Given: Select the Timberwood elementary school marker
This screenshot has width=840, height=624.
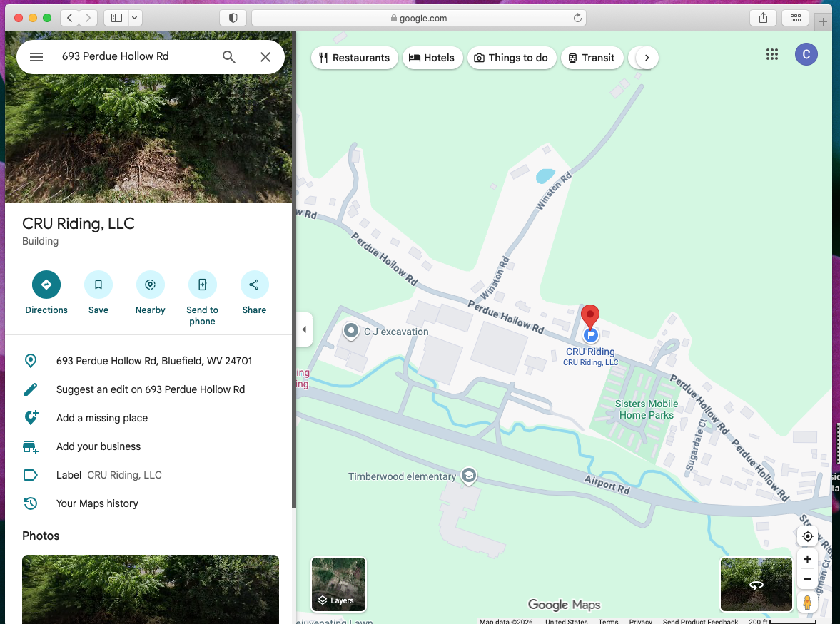Looking at the screenshot, I should (x=469, y=475).
